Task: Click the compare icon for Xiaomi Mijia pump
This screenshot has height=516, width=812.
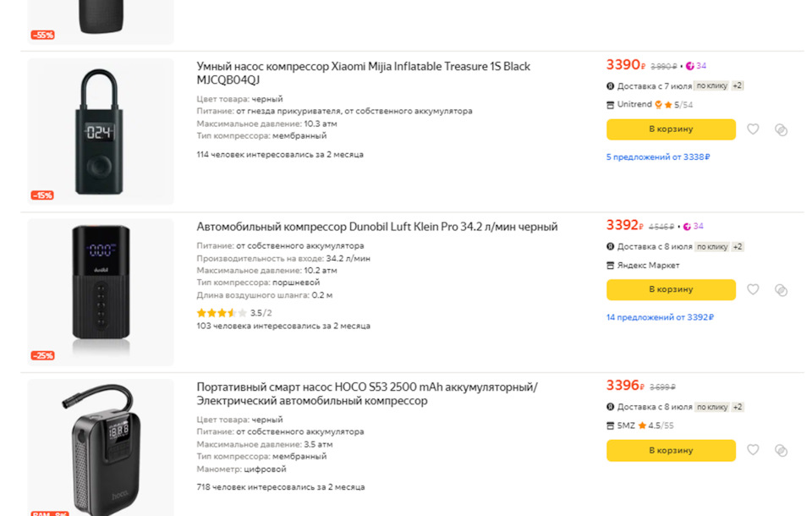Action: click(x=779, y=129)
